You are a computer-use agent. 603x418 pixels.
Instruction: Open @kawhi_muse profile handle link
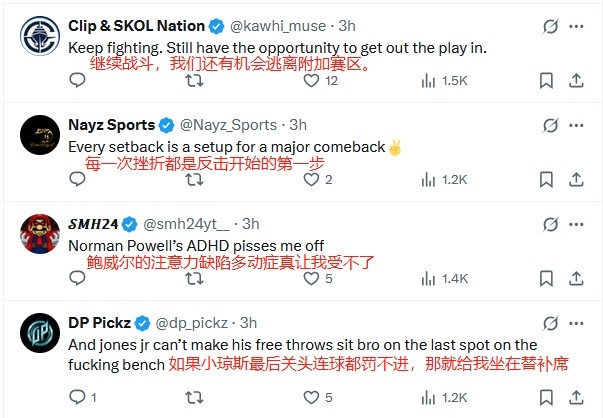[x=286, y=26]
